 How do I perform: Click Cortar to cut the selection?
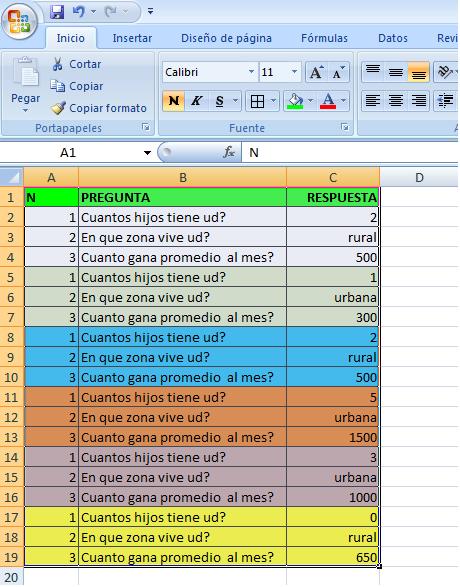pyautogui.click(x=77, y=64)
